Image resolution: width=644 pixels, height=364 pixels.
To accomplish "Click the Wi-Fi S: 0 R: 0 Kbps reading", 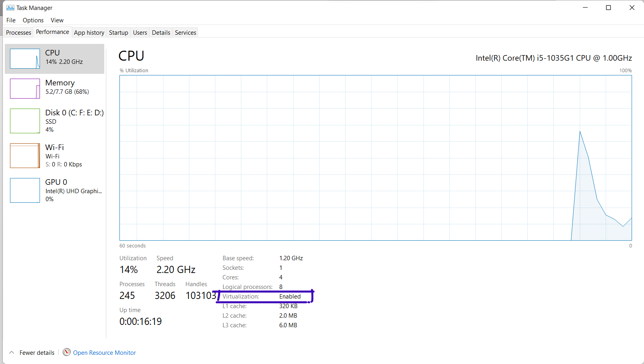I will [x=64, y=164].
